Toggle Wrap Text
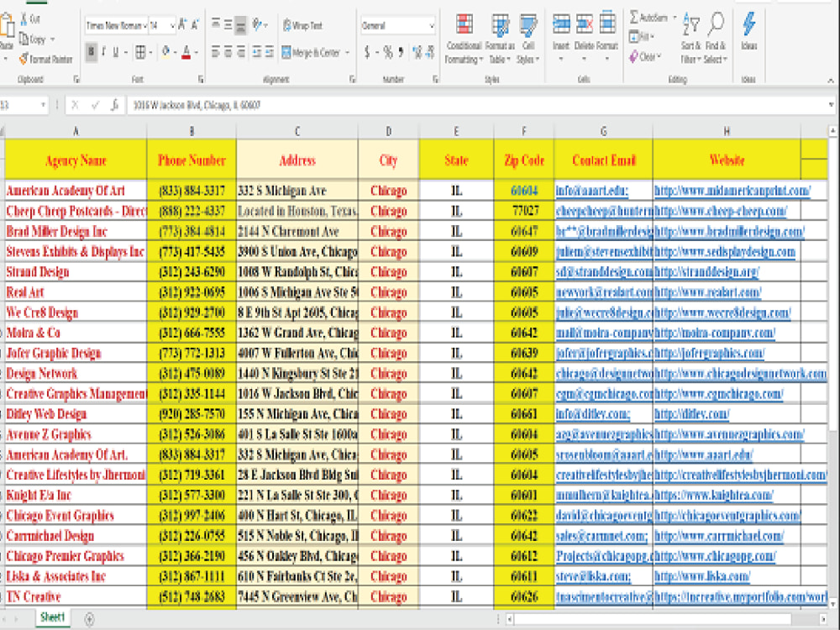 (x=302, y=25)
